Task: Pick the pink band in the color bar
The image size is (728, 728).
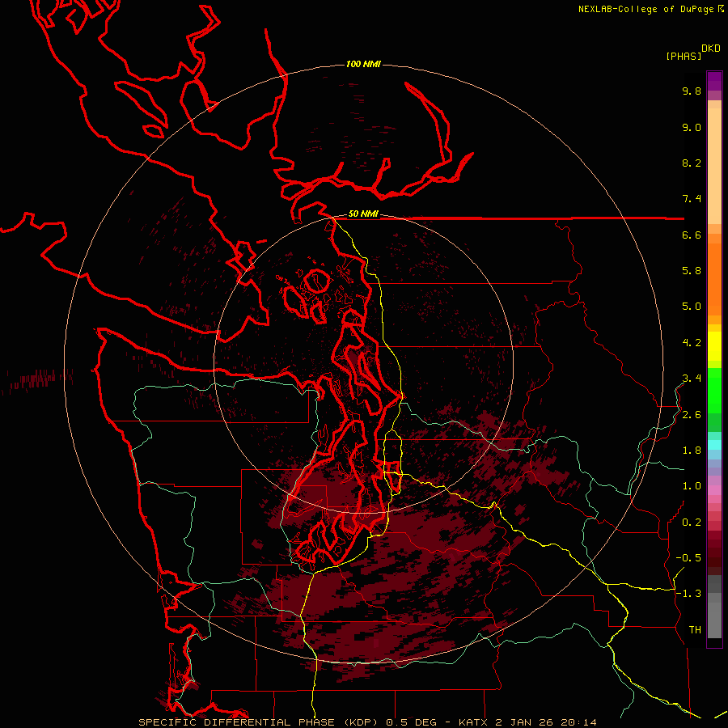Action: click(714, 490)
